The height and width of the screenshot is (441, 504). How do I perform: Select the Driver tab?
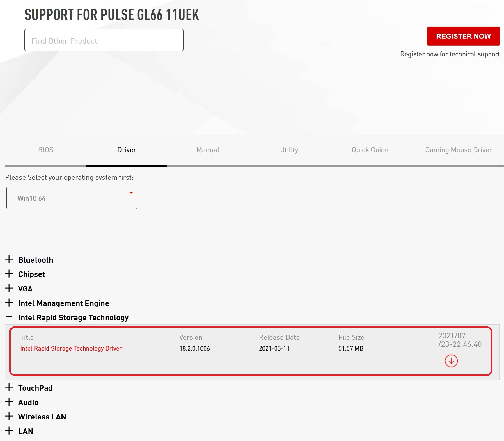click(x=127, y=150)
